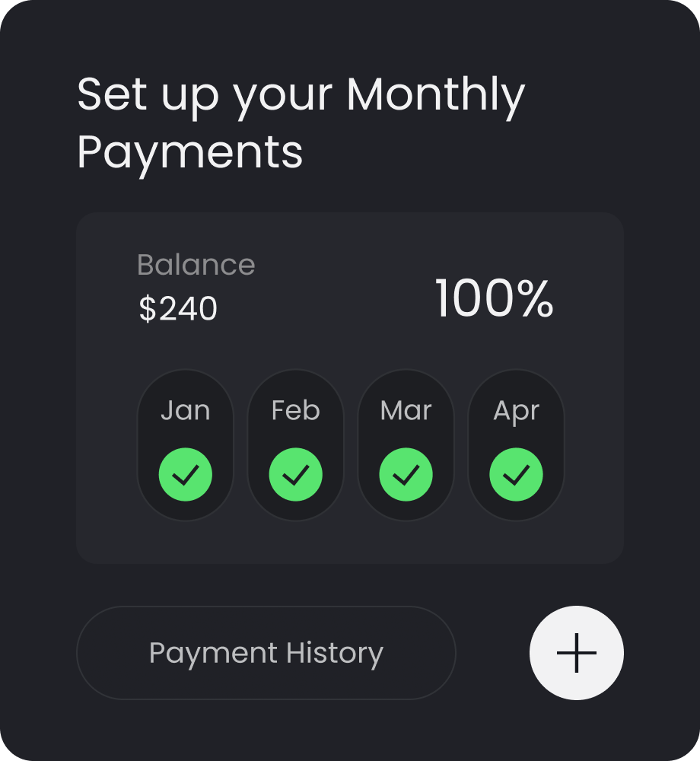Toggle the Apr payment checkmark

[516, 475]
